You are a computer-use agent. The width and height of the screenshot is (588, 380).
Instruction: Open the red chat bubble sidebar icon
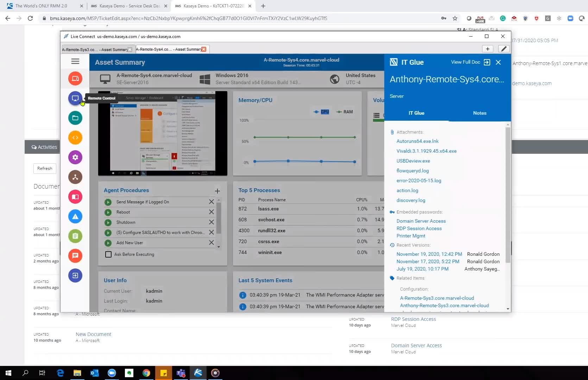[75, 256]
